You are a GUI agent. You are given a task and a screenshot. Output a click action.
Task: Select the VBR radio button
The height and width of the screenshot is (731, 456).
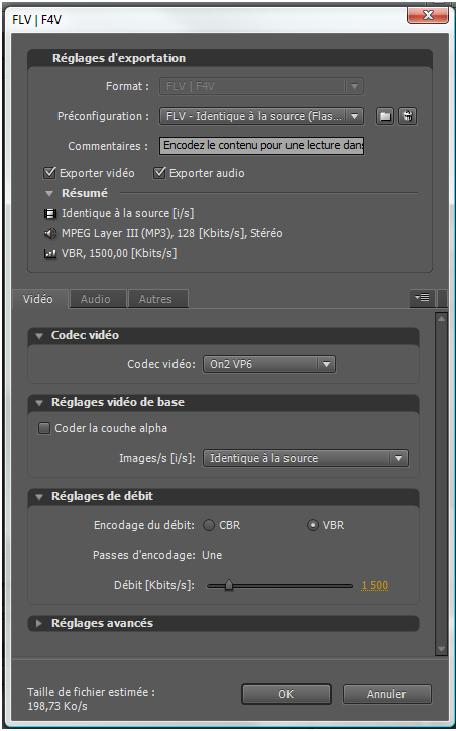tap(312, 525)
